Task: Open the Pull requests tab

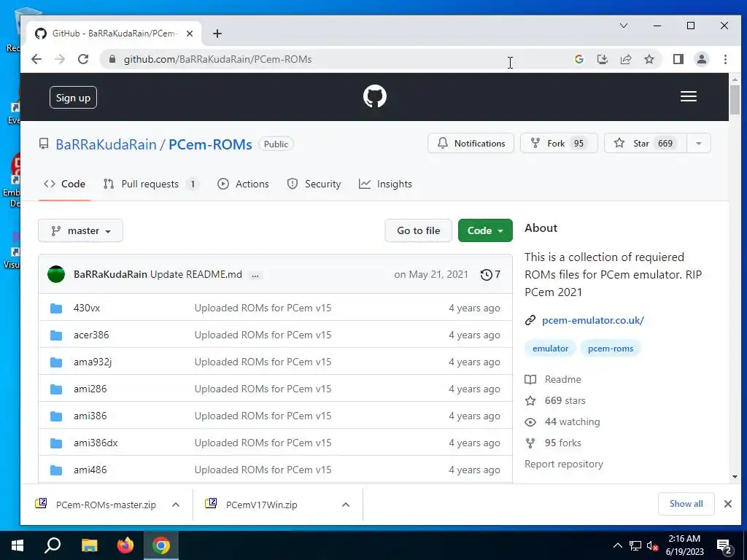Action: pyautogui.click(x=150, y=184)
